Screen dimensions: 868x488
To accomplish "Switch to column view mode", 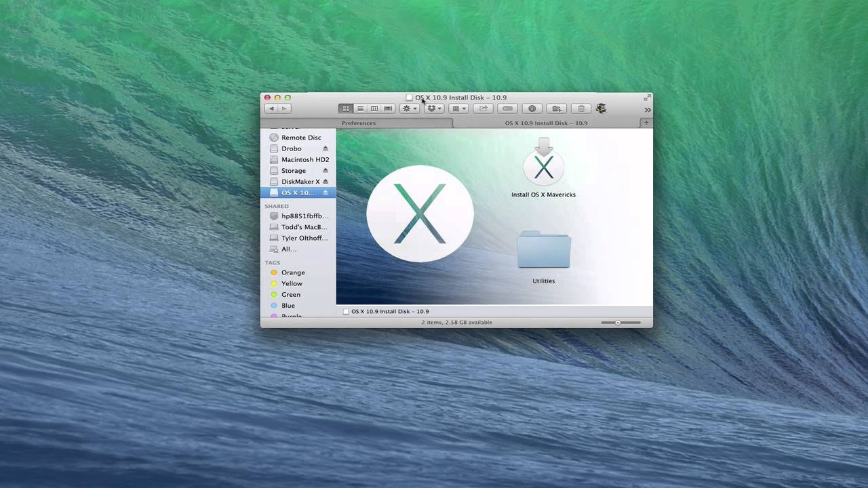I will (374, 108).
